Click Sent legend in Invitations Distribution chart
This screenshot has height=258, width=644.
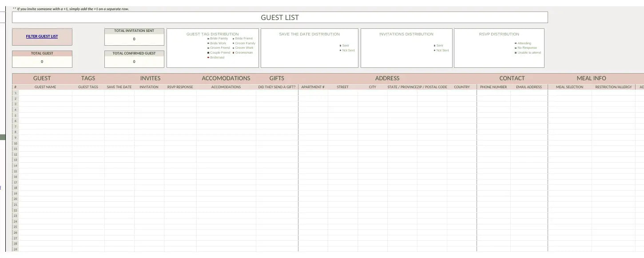439,46
